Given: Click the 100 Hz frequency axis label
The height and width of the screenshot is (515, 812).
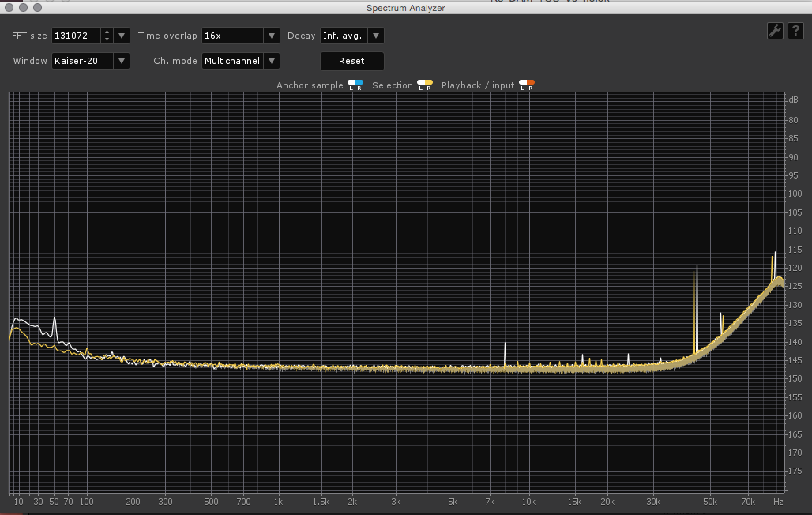Looking at the screenshot, I should (x=86, y=502).
